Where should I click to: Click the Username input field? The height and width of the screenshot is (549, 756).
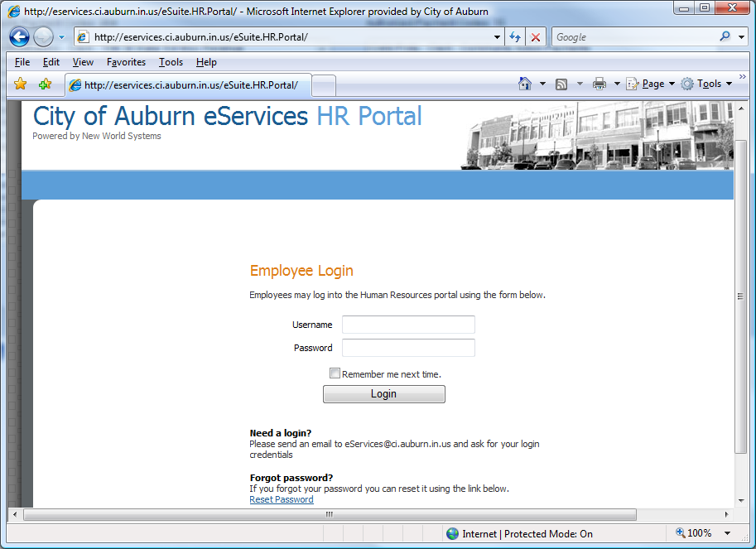tap(408, 325)
